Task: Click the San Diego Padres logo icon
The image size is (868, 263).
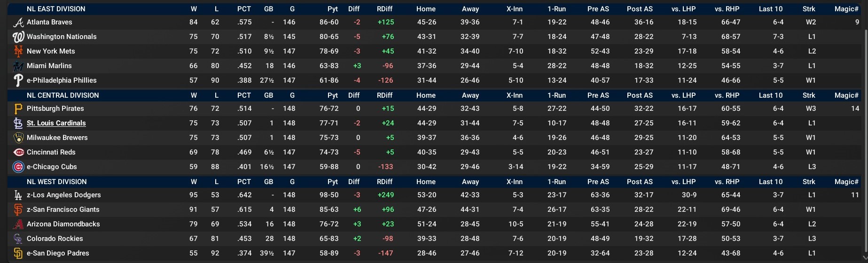Action: [18, 253]
